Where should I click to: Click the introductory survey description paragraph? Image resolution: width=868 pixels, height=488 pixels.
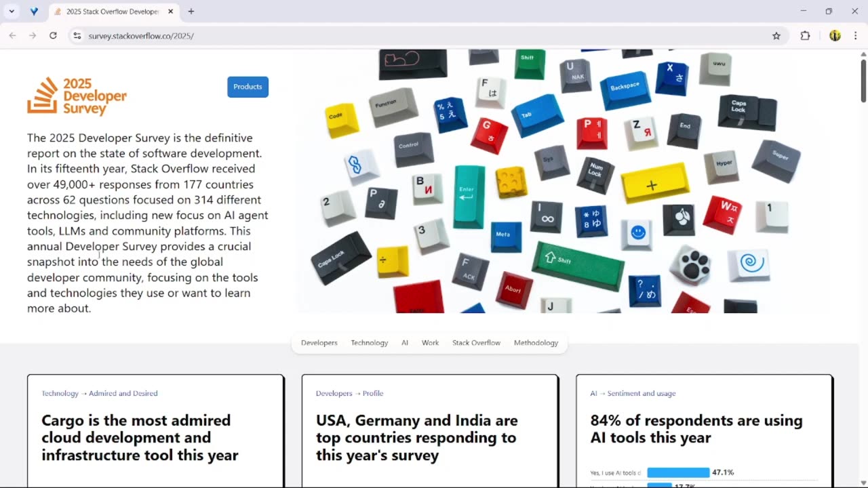[148, 223]
